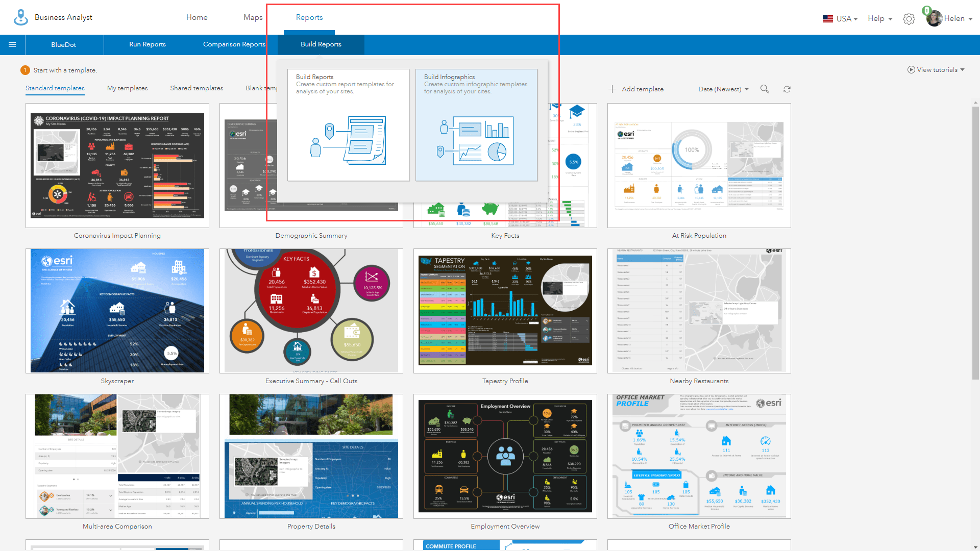Click the Commute Profile template thumbnail
Viewport: 980px width, 551px height.
pos(505,544)
